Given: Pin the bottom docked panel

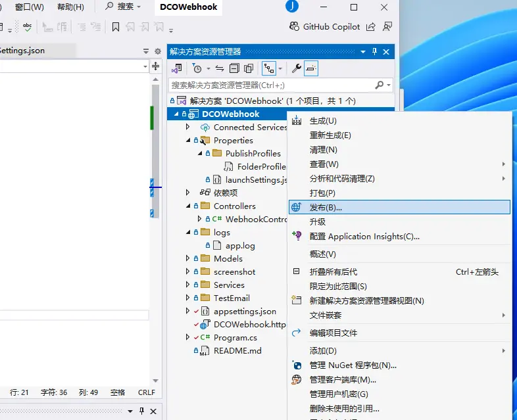Looking at the screenshot, I should point(141,411).
